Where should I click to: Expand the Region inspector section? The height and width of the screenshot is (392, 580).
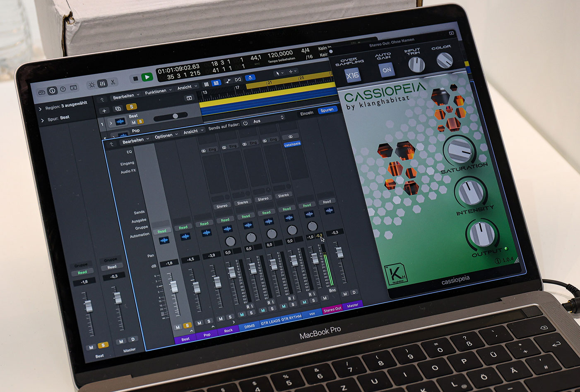click(x=40, y=109)
